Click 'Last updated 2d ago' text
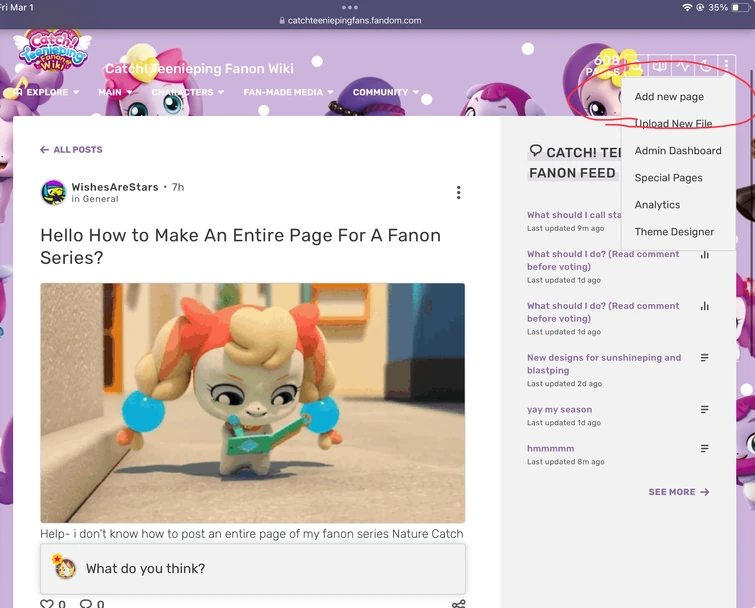This screenshot has height=608, width=755. (564, 384)
